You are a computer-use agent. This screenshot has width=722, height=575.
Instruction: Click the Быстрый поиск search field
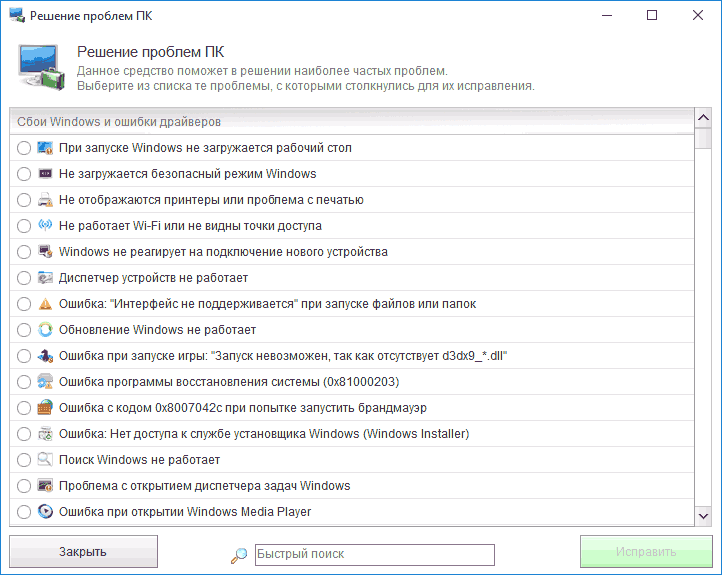[x=374, y=554]
